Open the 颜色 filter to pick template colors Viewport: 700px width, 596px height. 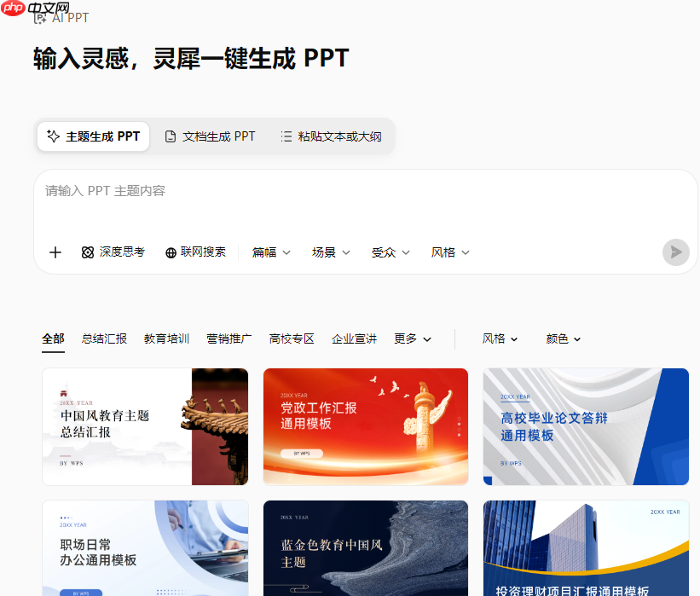tap(564, 339)
